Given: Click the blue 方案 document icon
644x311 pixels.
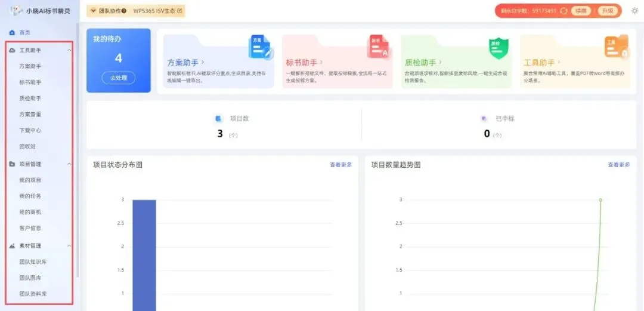Looking at the screenshot, I should point(261,47).
